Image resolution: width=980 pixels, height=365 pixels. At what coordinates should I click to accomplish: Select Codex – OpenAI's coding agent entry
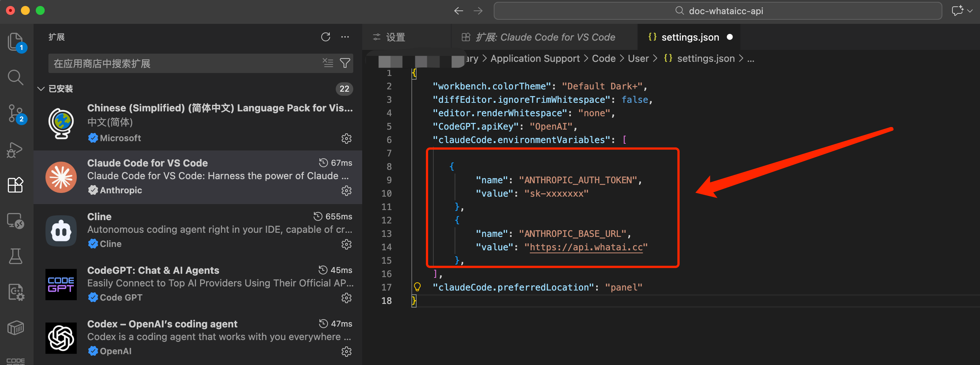click(x=198, y=338)
